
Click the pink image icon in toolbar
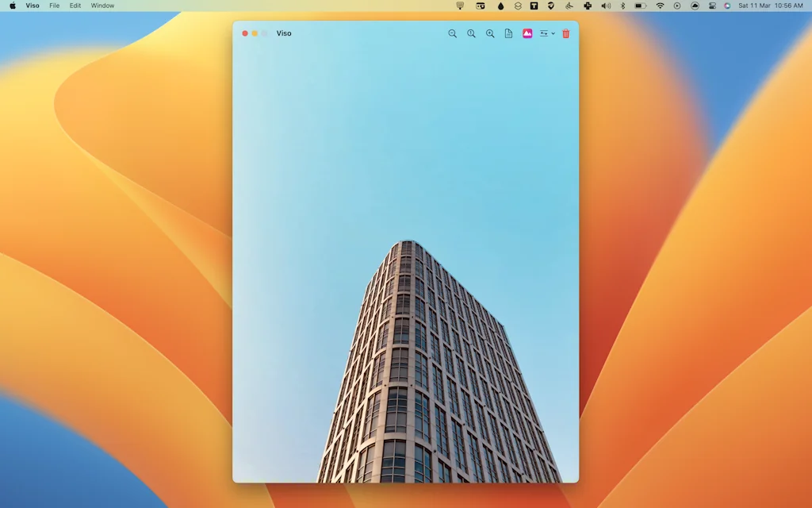tap(527, 33)
